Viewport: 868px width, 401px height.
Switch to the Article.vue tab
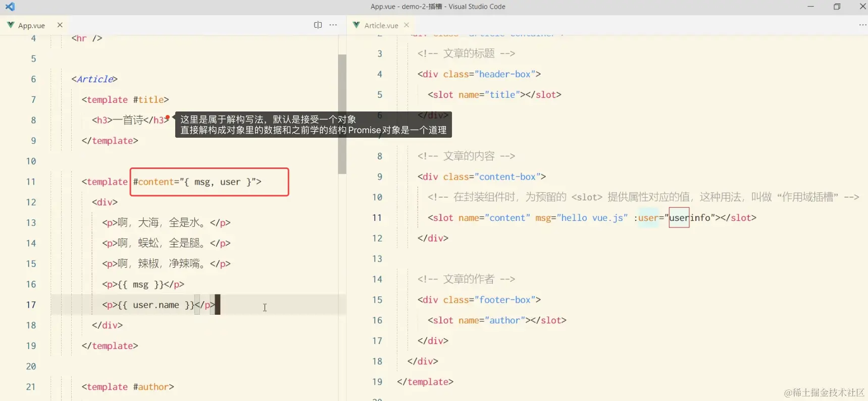(x=381, y=25)
